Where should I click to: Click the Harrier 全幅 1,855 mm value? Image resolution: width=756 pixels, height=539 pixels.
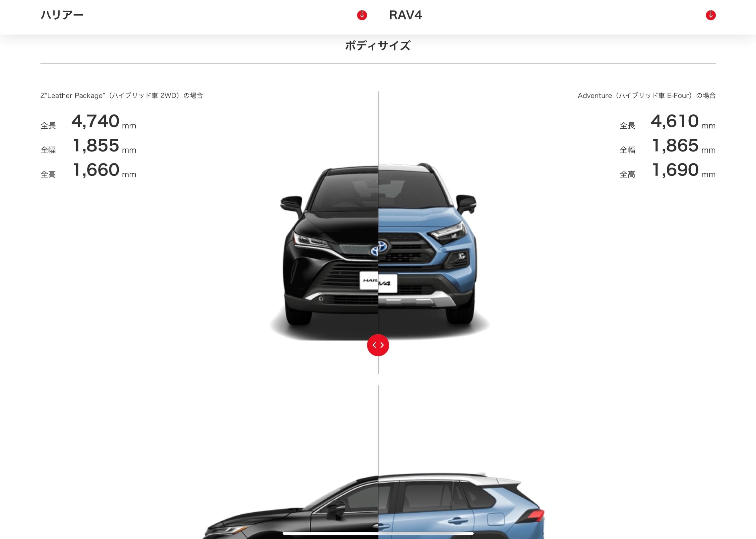pos(104,146)
